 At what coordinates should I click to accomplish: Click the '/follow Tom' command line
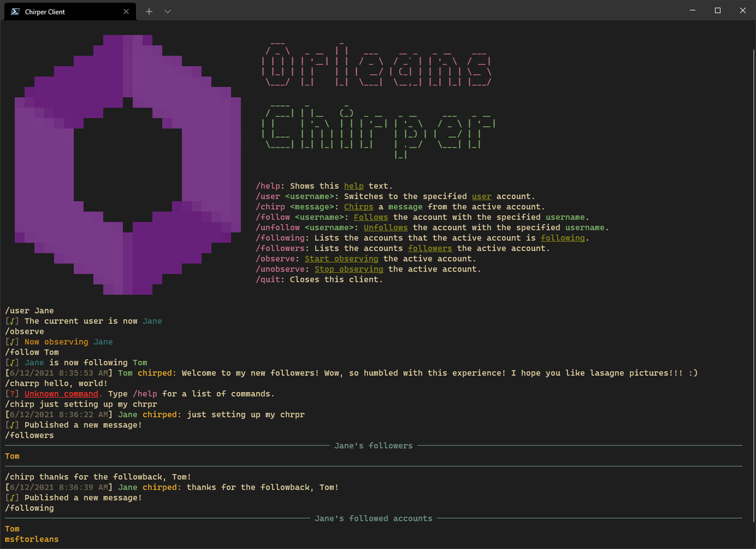coord(31,352)
